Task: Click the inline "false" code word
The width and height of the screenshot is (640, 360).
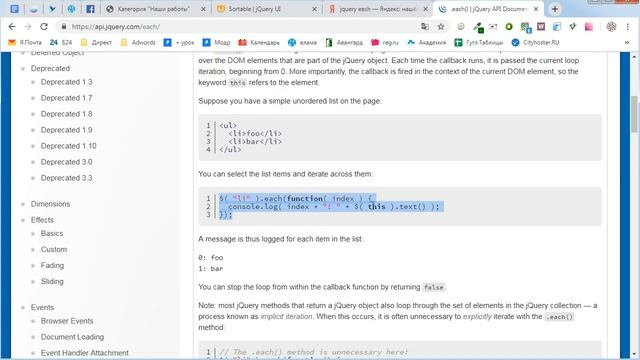Action: click(433, 287)
